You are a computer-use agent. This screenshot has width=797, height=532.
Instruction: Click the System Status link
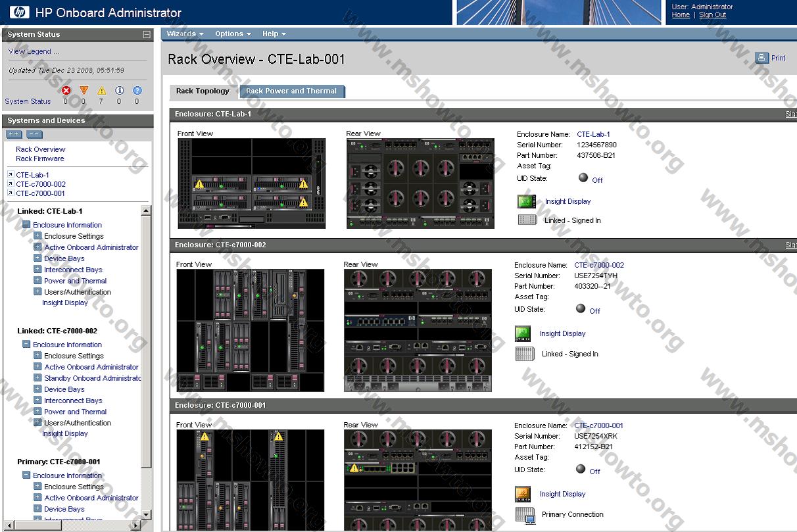pyautogui.click(x=28, y=101)
